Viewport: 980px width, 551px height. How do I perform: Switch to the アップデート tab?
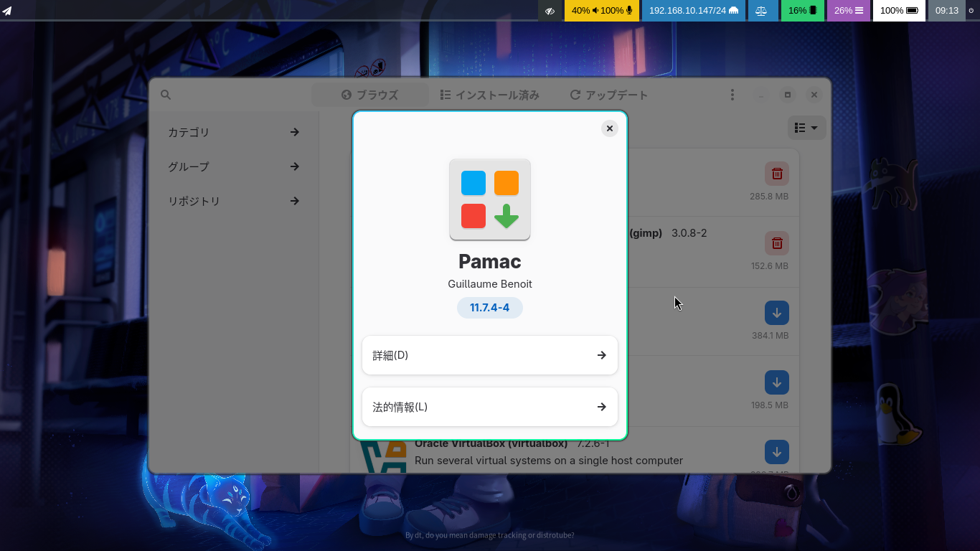coord(609,95)
